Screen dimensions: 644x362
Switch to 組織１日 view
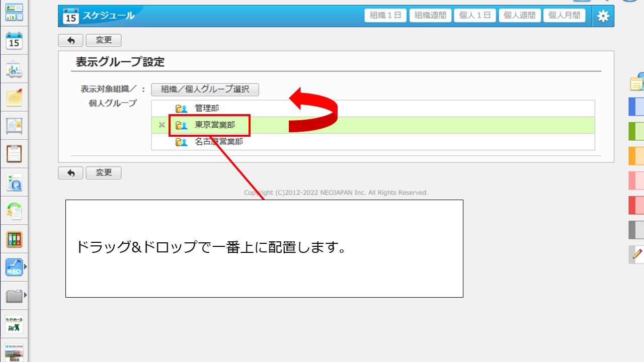pos(385,16)
